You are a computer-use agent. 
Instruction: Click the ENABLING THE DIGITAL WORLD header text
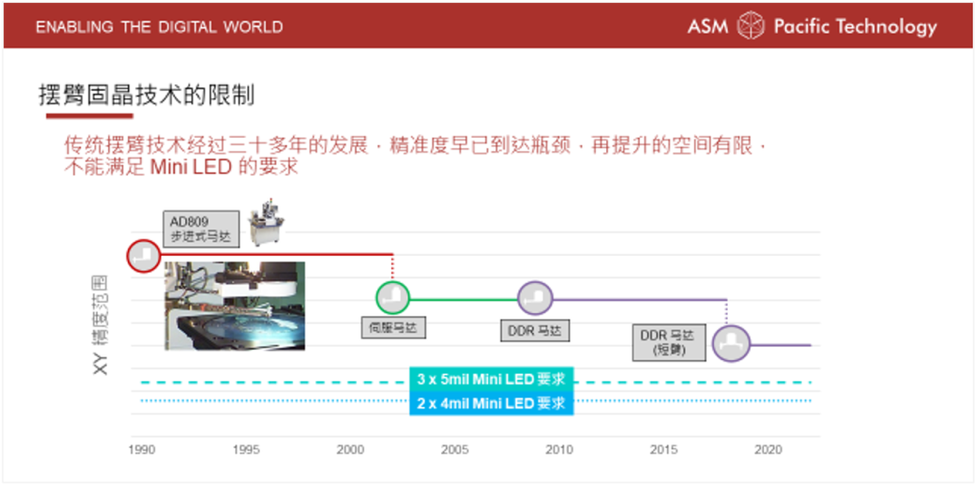160,27
